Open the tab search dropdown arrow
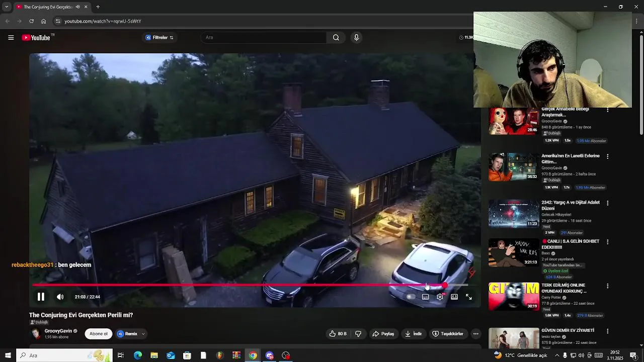Screen dimensions: 644x362 pos(7,7)
